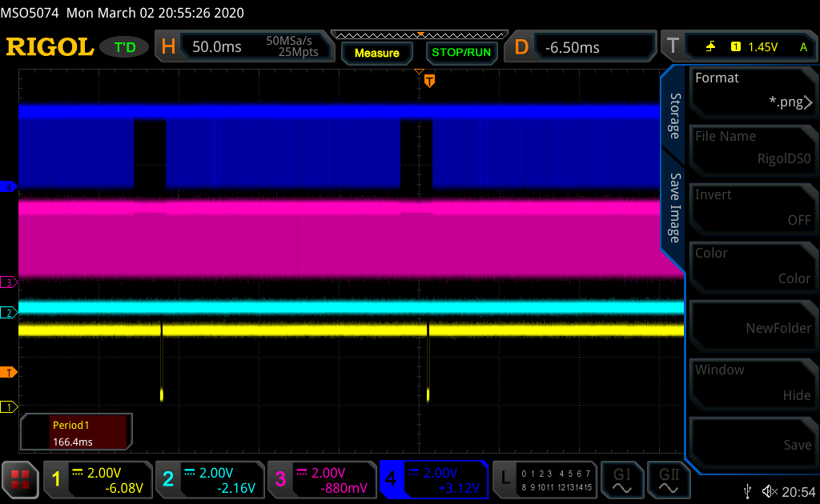Toggle channel 1 yellow button
The width and height of the screenshot is (820, 504).
click(x=97, y=479)
